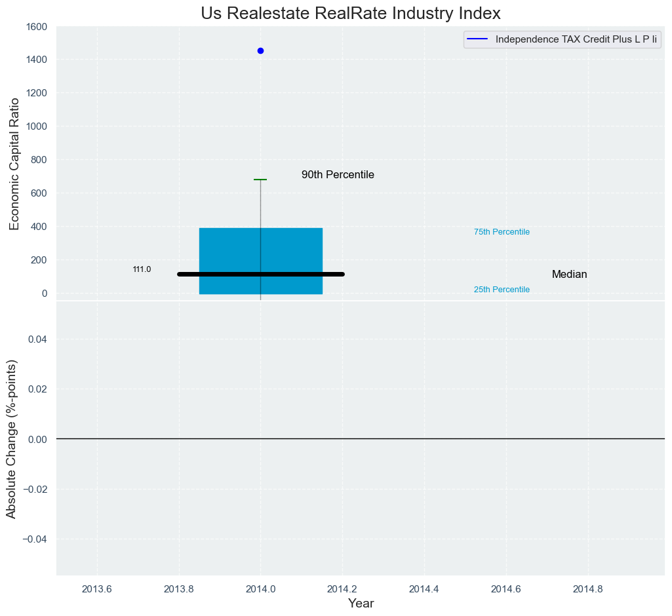Click the 2014.0 x-axis tick label
The width and height of the screenshot is (672, 616).
[x=260, y=588]
